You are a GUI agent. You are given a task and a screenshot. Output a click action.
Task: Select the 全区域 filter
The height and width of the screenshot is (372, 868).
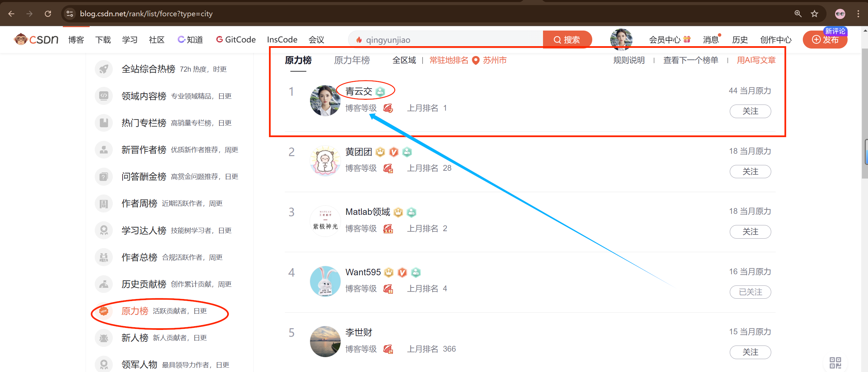tap(404, 60)
